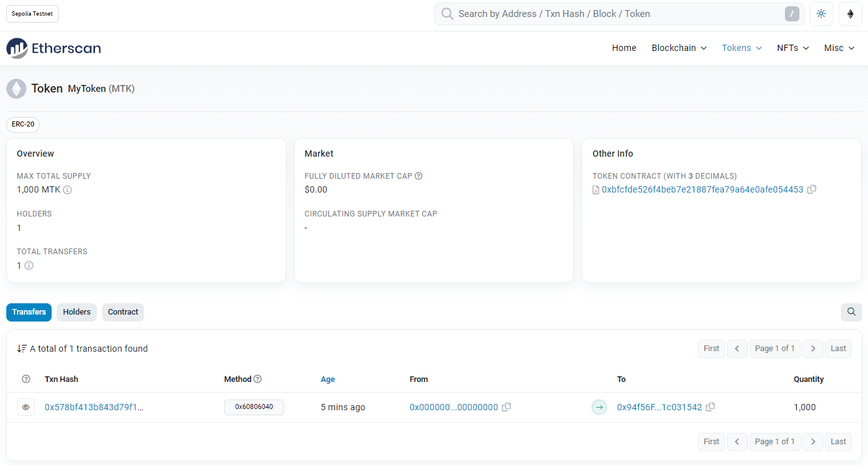Expand the Blockchain menu
The width and height of the screenshot is (868, 465).
coord(679,48)
